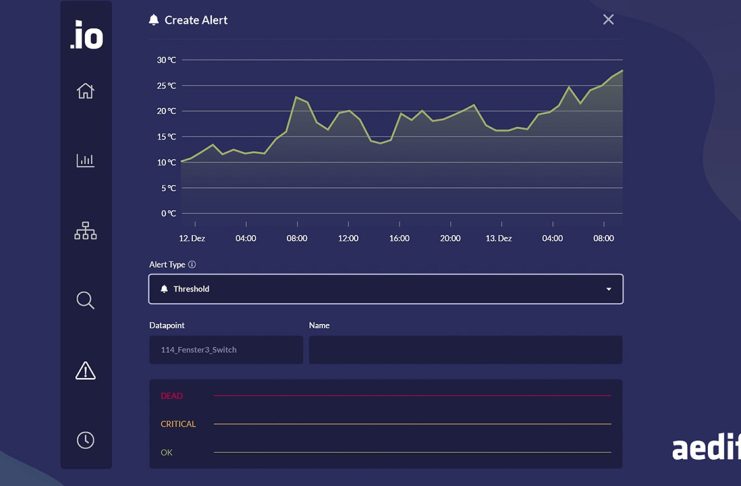Click the 12:00 time axis label
This screenshot has width=741, height=486.
coord(348,238)
